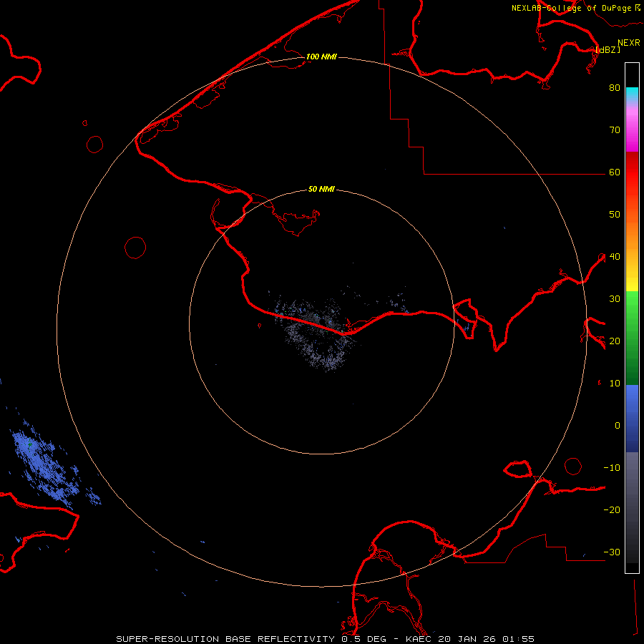Click the 0 value on the color scale
The height and width of the screenshot is (644, 644).
coord(618,426)
